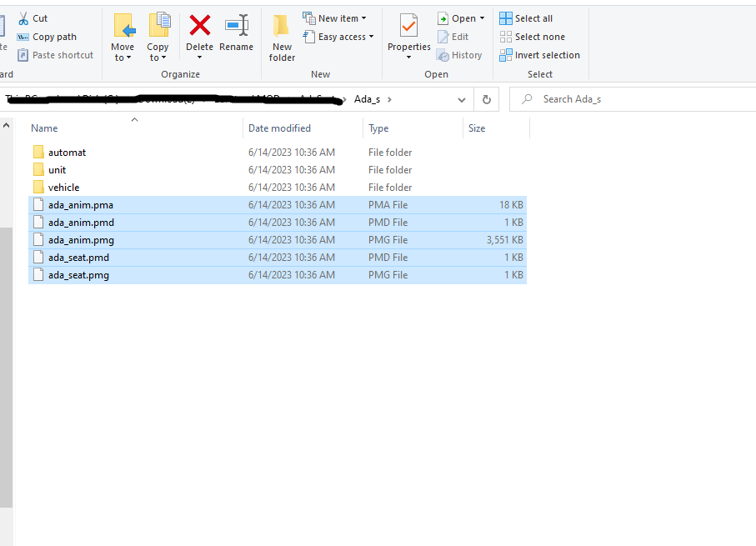
Task: Click the red Delete icon
Action: pyautogui.click(x=199, y=25)
